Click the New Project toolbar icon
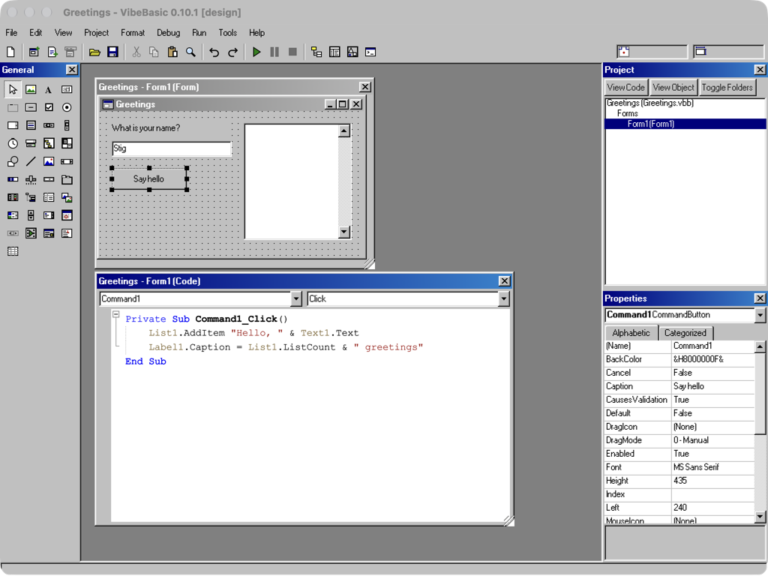This screenshot has height=576, width=768. (11, 52)
